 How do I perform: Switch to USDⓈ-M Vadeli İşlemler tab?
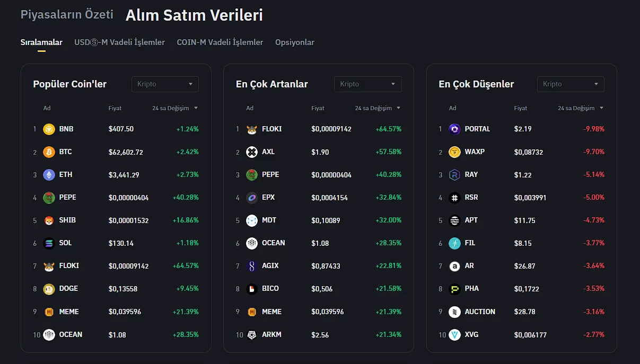point(119,42)
